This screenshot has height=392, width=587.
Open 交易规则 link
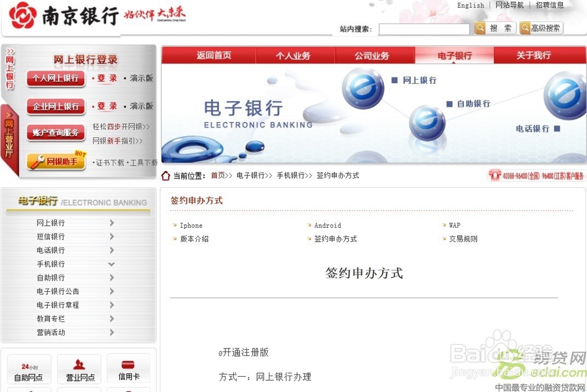pos(463,239)
